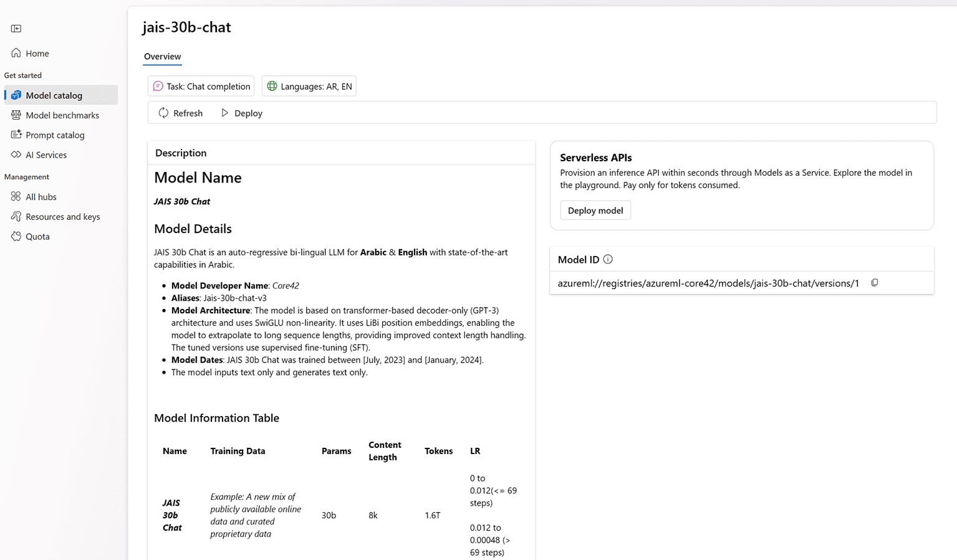Select the Languages: AR, EN chip
Image resolution: width=957 pixels, height=560 pixels.
[309, 86]
